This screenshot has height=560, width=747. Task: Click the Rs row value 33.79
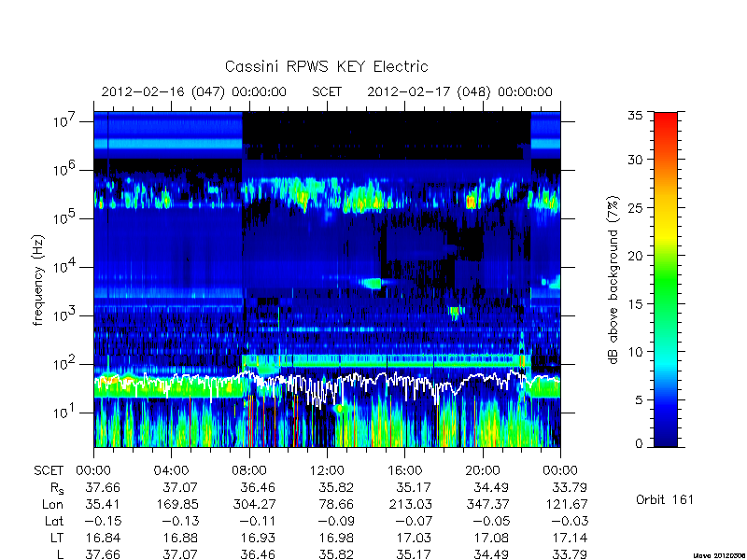coord(570,487)
